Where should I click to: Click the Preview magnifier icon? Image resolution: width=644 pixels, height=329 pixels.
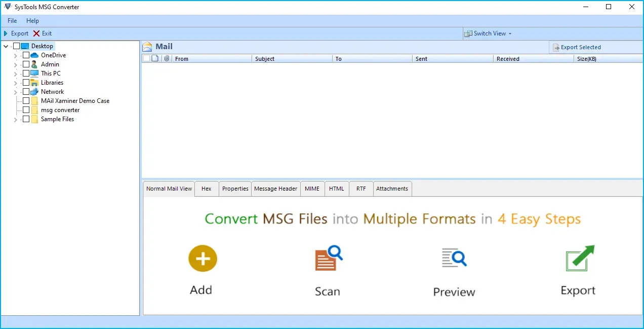point(454,258)
